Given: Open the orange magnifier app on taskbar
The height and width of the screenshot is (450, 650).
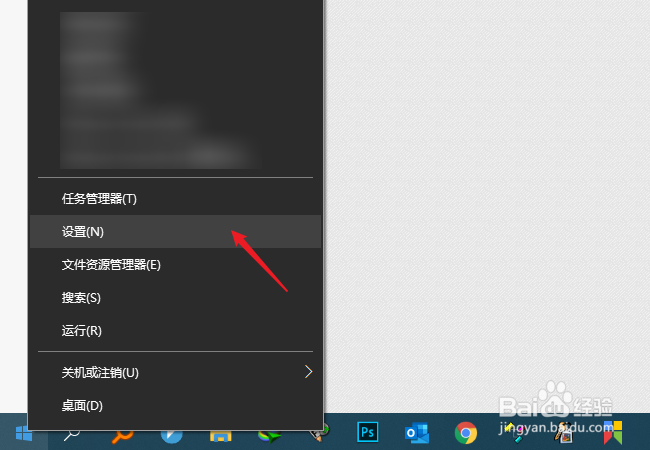Looking at the screenshot, I should click(122, 436).
